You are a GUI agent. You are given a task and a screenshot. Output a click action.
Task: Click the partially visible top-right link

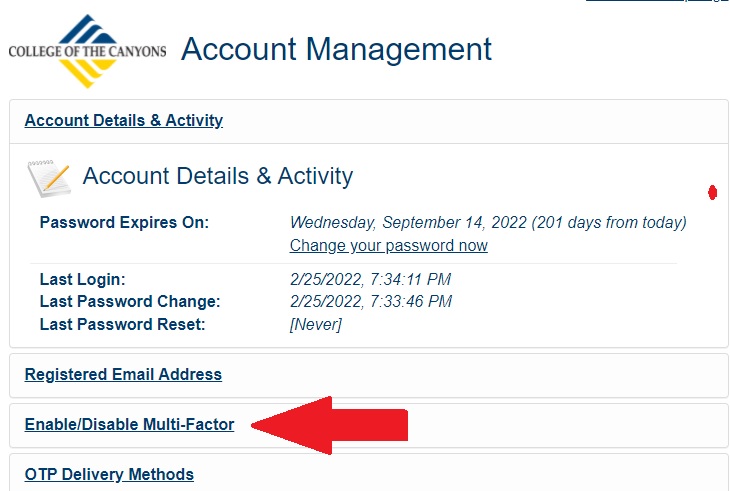click(x=655, y=2)
